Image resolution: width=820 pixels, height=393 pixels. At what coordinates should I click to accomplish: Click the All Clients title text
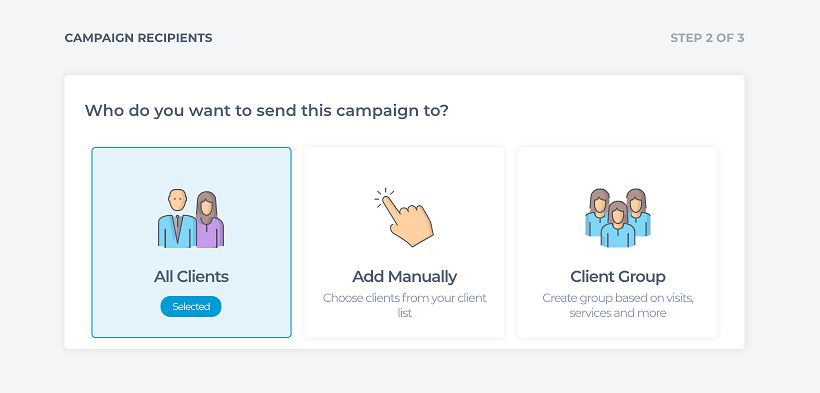pos(191,277)
